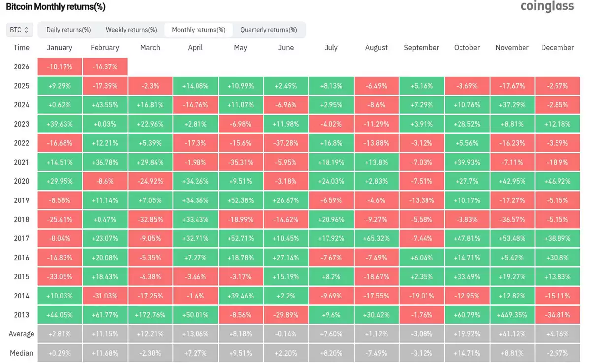
Task: Click the -37.28% cell for June 2022
Action: point(286,143)
